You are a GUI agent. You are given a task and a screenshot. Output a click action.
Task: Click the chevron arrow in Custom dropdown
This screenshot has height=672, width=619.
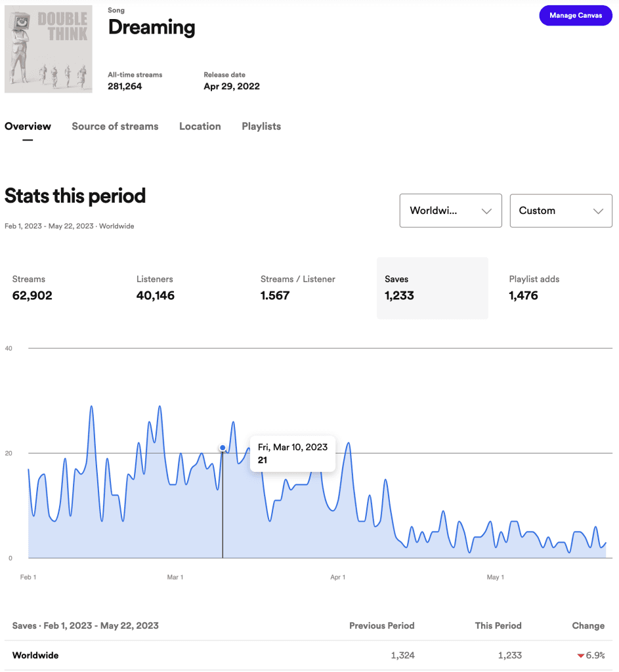(598, 211)
